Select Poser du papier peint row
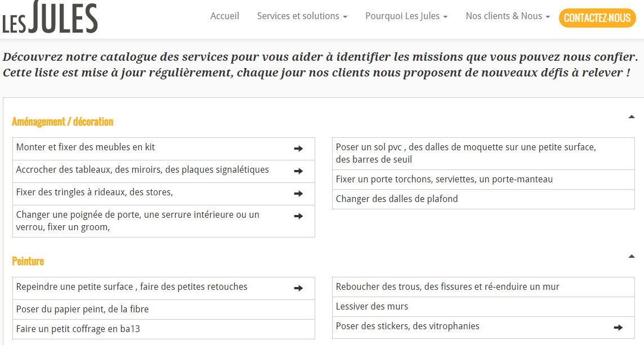The height and width of the screenshot is (345, 644). [164, 310]
